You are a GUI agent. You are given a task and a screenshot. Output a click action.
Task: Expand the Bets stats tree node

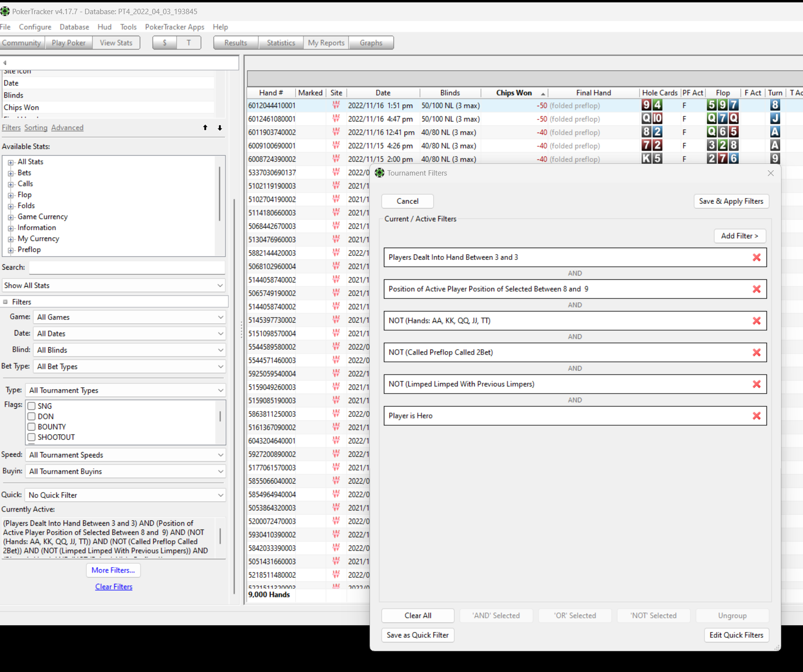[x=11, y=173]
